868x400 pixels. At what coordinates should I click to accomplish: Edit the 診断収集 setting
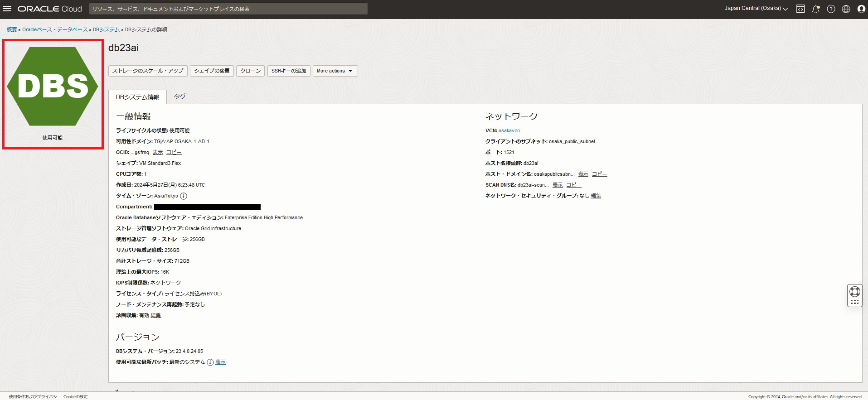coord(155,316)
